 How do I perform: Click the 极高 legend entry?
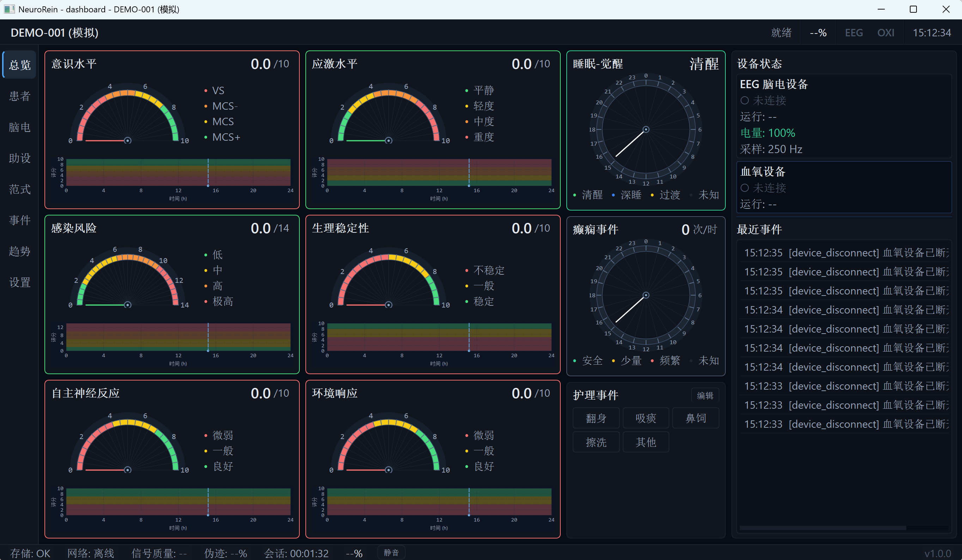(219, 301)
